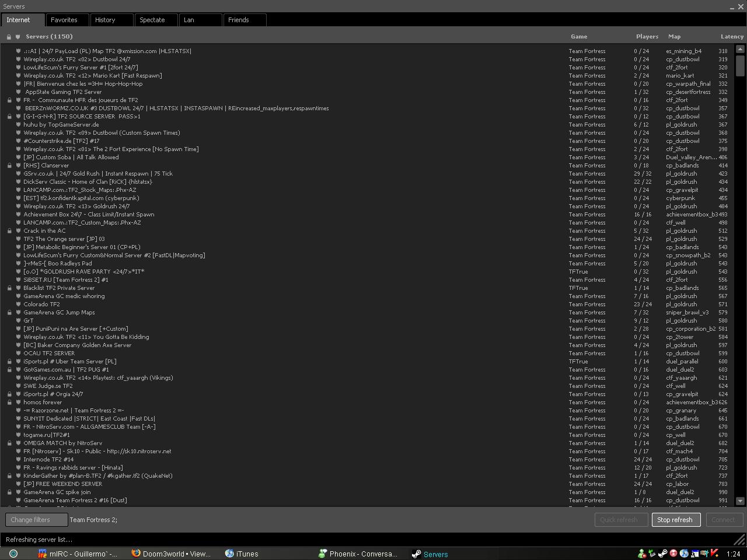747x560 pixels.
Task: Click lock icon on KinderGather row
Action: pos(9,476)
